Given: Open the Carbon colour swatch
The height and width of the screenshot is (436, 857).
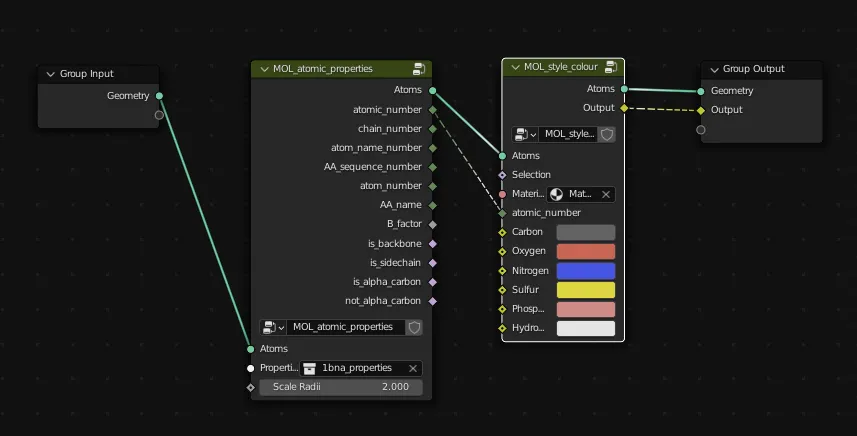Looking at the screenshot, I should pyautogui.click(x=585, y=232).
